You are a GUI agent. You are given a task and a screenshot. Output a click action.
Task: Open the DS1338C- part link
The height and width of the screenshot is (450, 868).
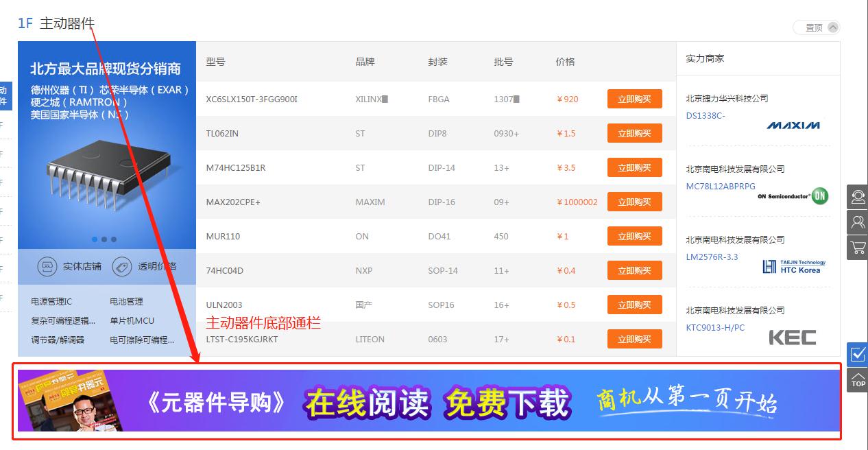coord(706,115)
